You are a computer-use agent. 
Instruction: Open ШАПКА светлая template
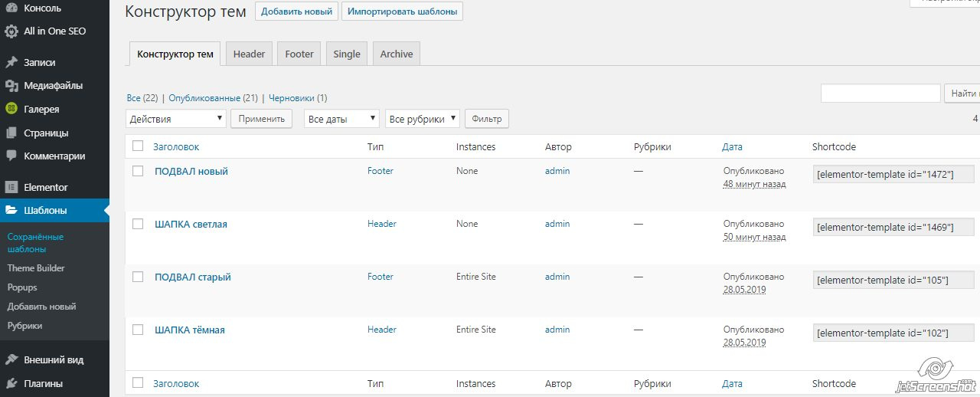[x=191, y=225]
